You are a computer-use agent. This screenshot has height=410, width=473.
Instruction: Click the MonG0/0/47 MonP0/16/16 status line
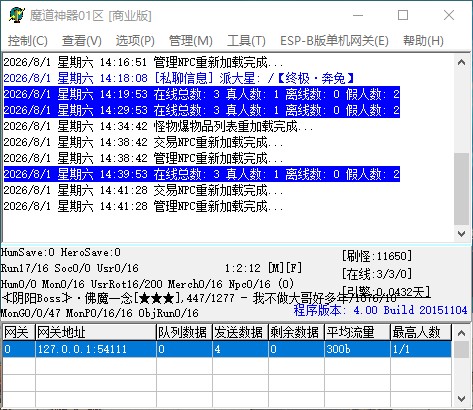coord(100,313)
